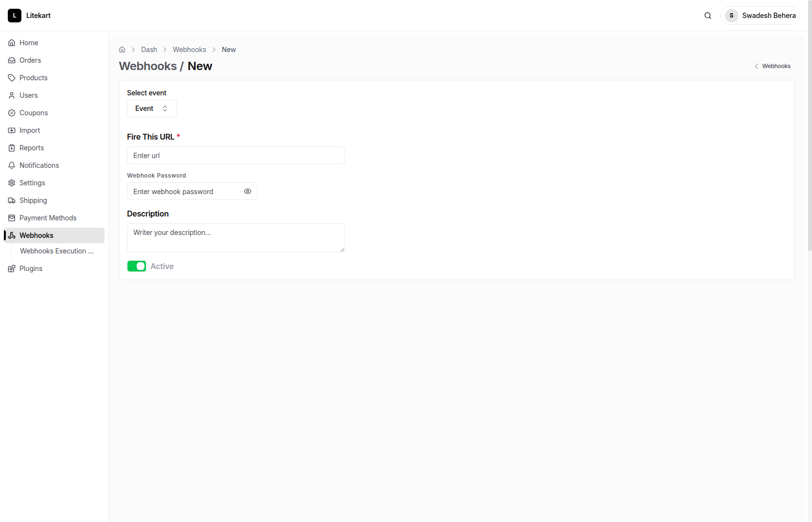
Task: Focus the Enter url input field
Action: click(236, 155)
